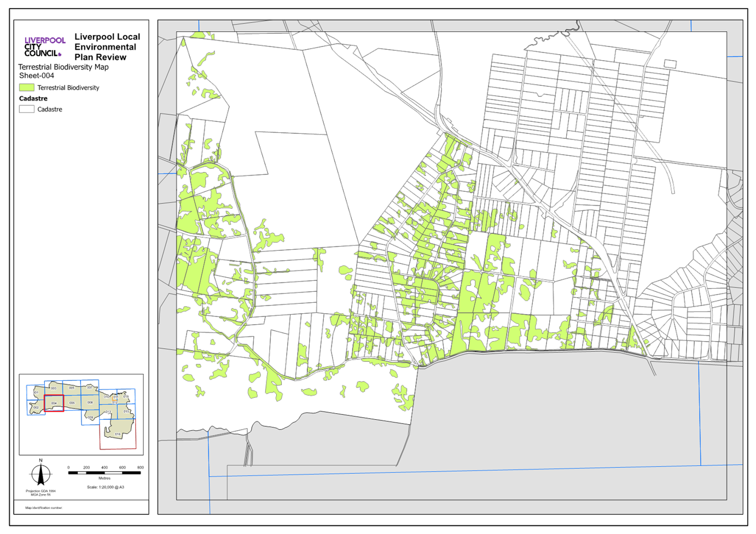
Task: Select sheet 016 in the index map
Action: point(118,434)
